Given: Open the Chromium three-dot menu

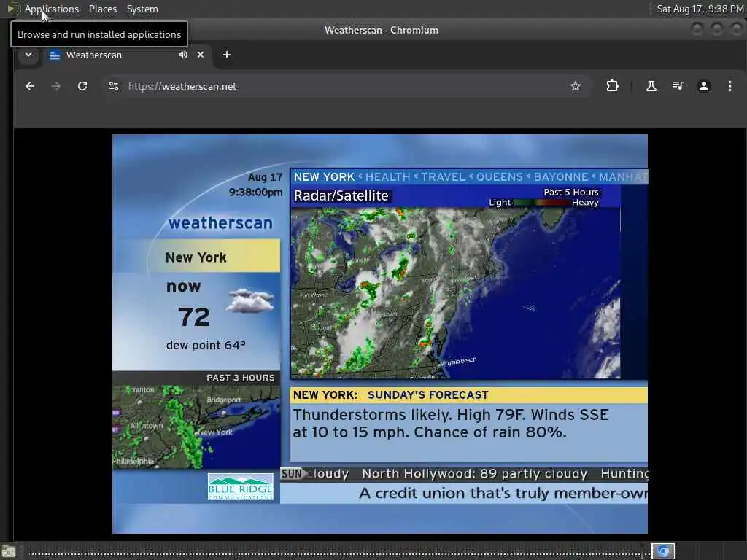Looking at the screenshot, I should click(x=729, y=86).
